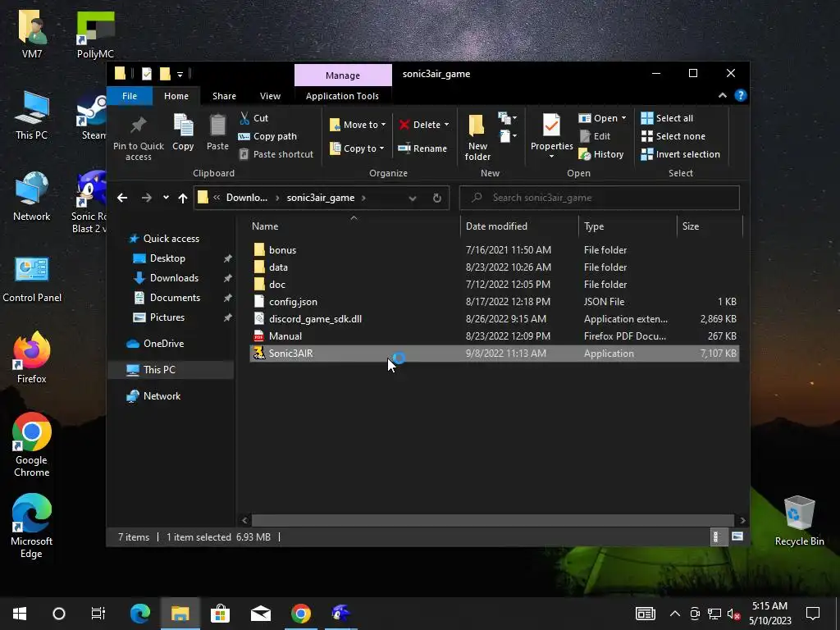The image size is (840, 630).
Task: Open Microsoft Store in taskbar
Action: [x=220, y=614]
